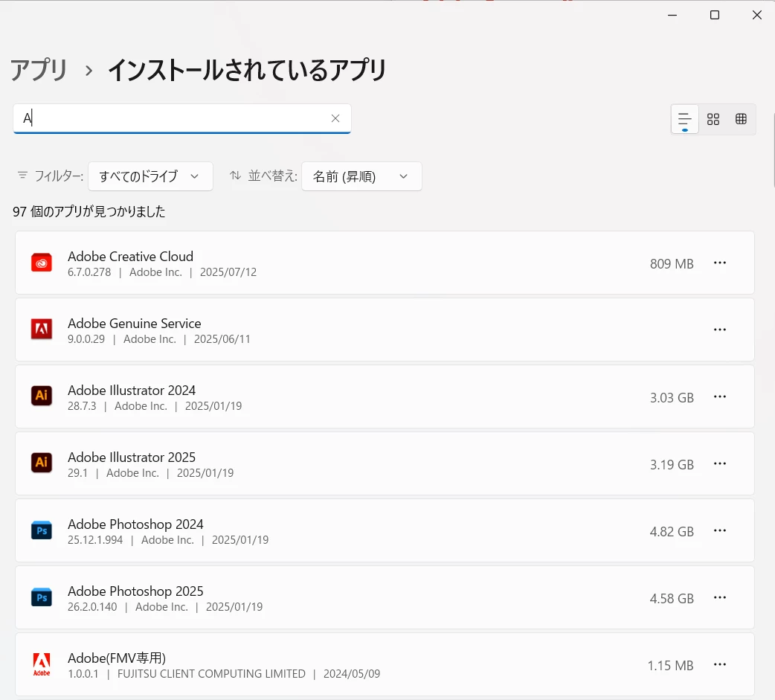Open more options for Adobe Creative Cloud

click(x=720, y=263)
